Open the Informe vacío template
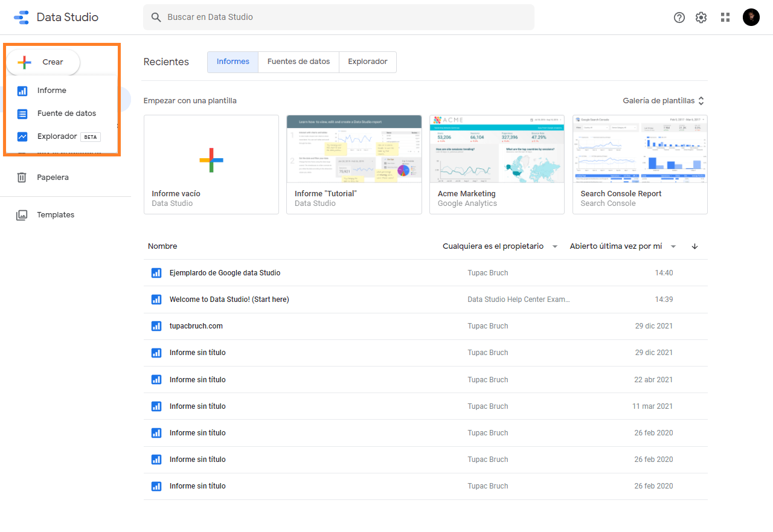This screenshot has width=773, height=532. (x=211, y=164)
